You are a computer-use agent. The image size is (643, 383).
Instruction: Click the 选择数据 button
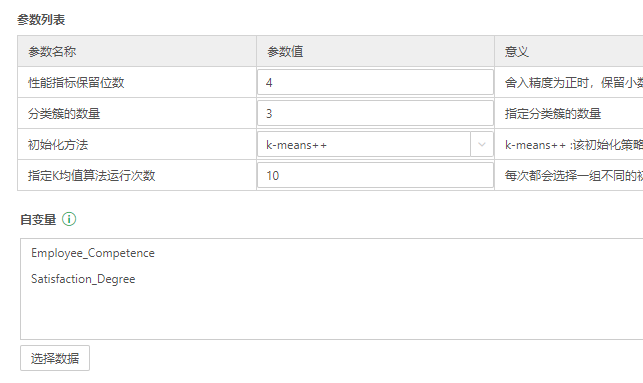click(55, 358)
